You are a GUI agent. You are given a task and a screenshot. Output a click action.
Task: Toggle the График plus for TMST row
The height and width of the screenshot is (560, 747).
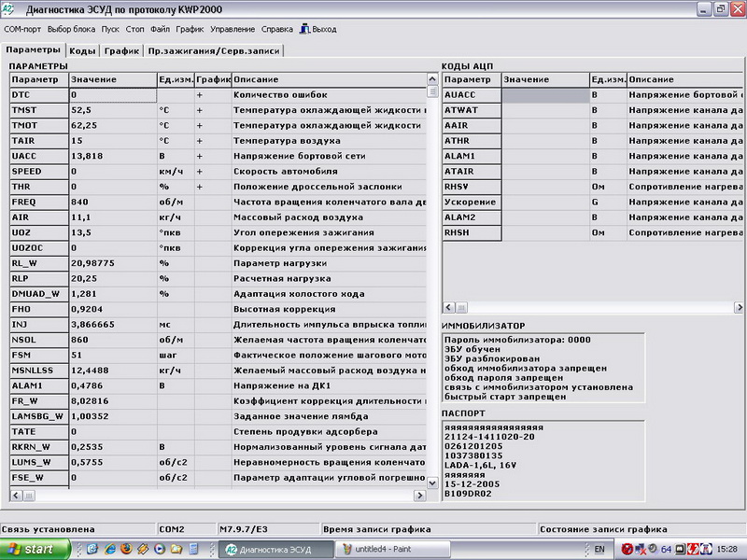200,110
